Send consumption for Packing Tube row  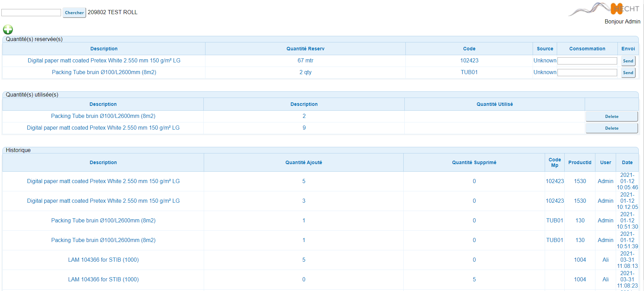(628, 73)
